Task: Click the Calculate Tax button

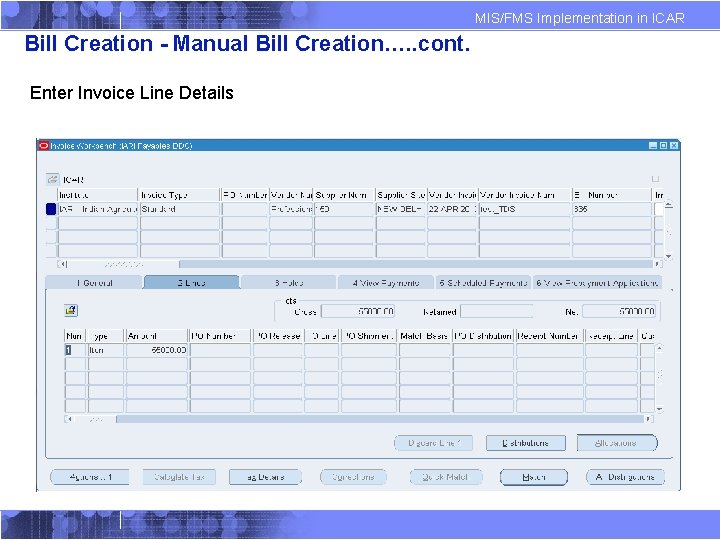Action: 179,477
